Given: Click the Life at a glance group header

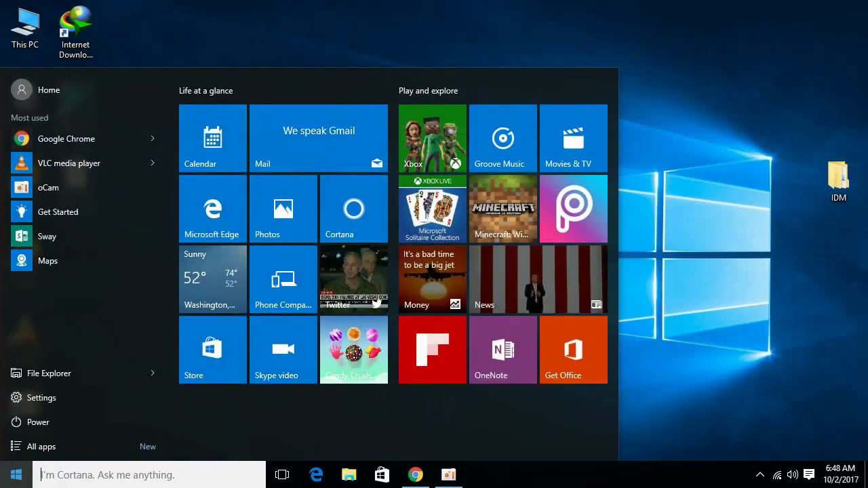Looking at the screenshot, I should pos(205,91).
